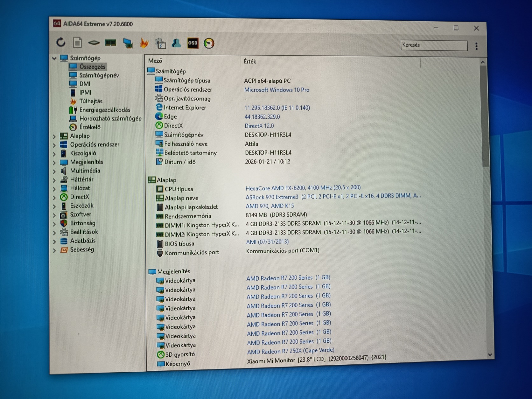Open the clipboard checklist toolbar icon
Viewport: 532px width, 399px height.
point(160,43)
